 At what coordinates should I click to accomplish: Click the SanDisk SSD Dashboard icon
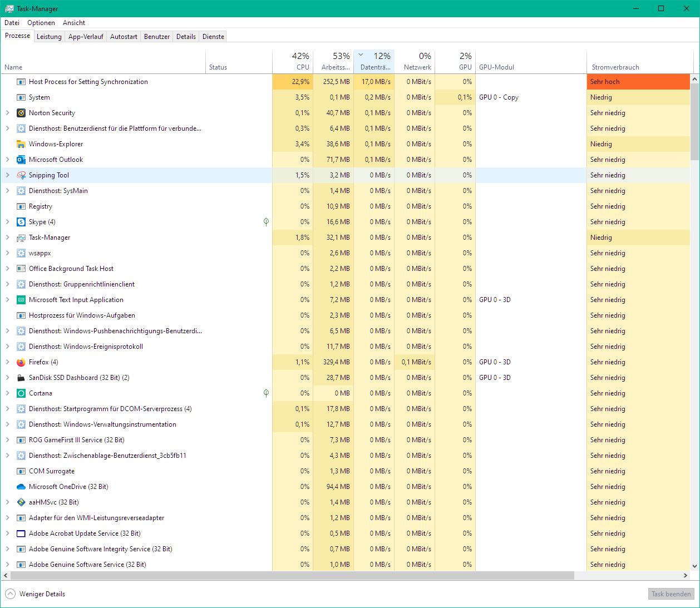(x=21, y=378)
